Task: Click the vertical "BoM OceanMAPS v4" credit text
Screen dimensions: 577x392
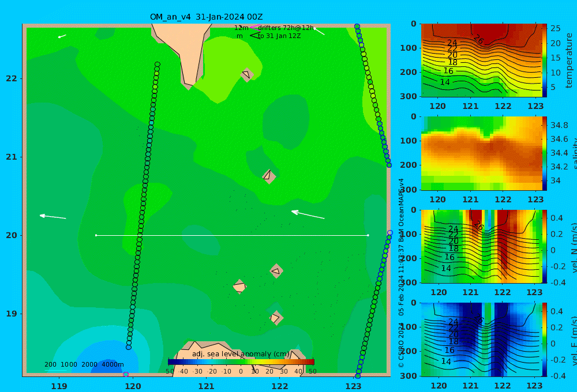Action: click(x=401, y=210)
